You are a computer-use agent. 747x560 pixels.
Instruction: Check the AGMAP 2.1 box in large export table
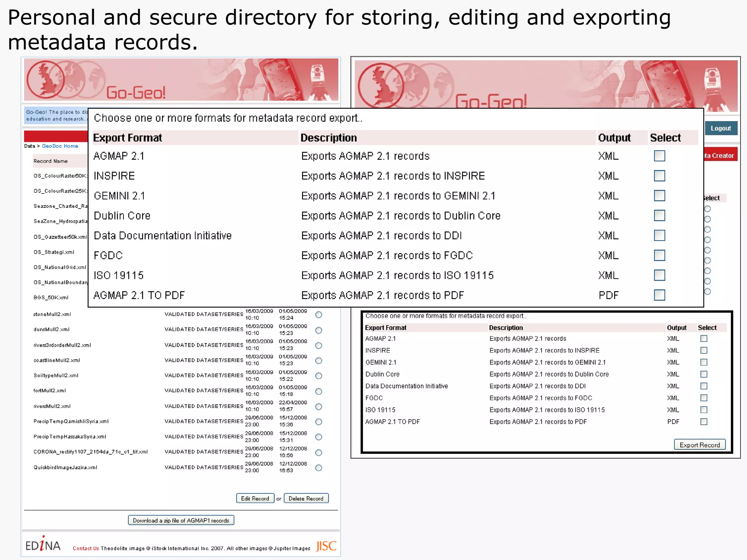pos(659,156)
